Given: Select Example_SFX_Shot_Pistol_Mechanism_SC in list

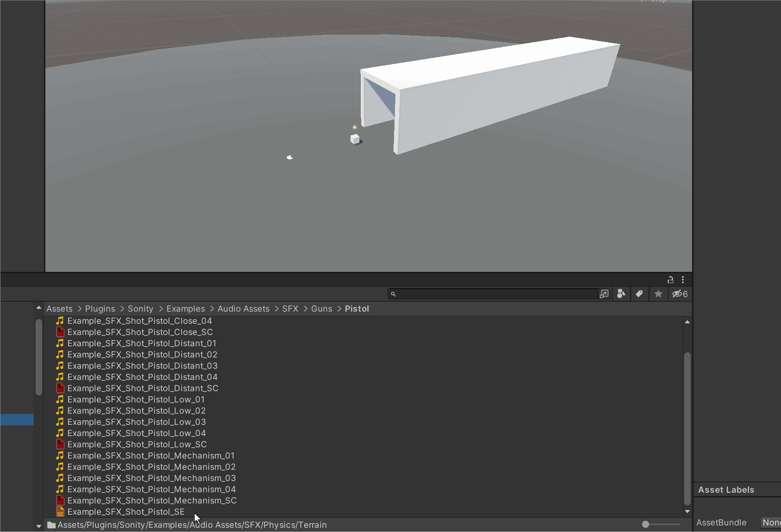Looking at the screenshot, I should click(x=152, y=501).
